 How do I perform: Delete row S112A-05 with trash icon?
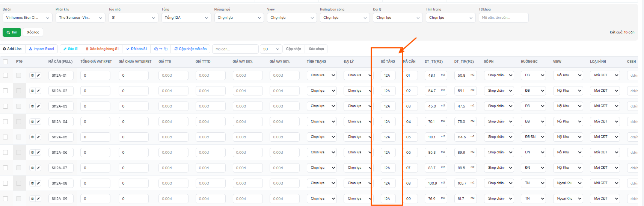(32, 137)
